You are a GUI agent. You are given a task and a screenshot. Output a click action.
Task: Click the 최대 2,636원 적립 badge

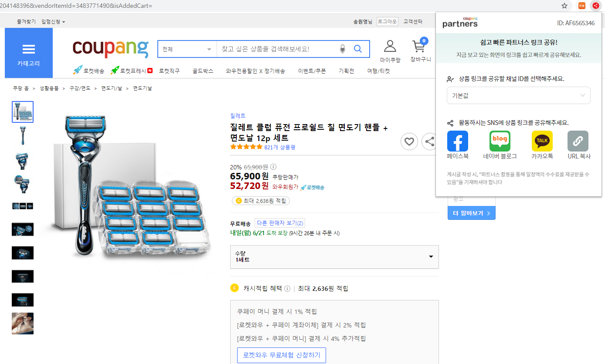coord(261,201)
